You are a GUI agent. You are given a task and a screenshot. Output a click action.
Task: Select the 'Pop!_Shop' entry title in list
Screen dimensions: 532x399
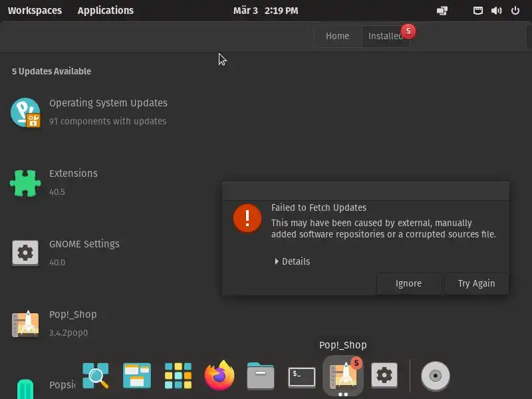[73, 315]
